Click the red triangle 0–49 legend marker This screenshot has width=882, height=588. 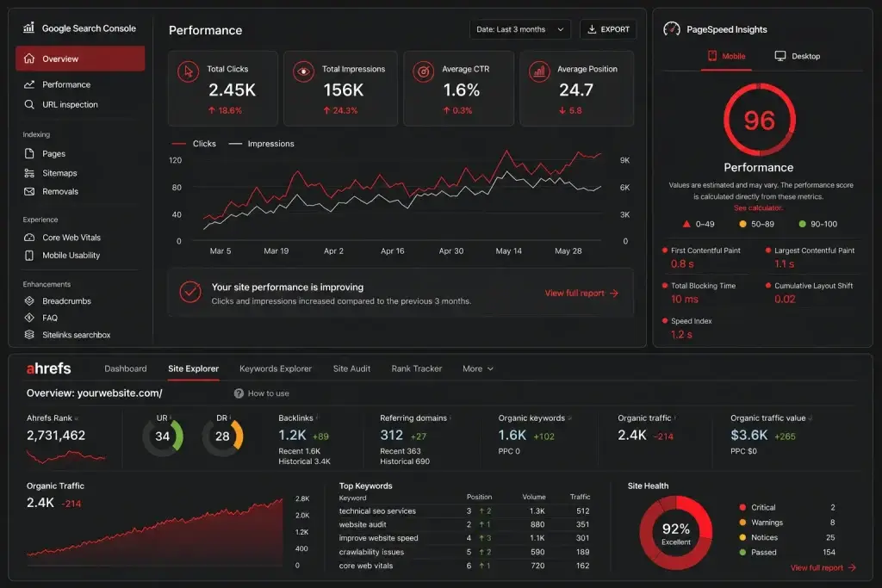[x=686, y=224]
